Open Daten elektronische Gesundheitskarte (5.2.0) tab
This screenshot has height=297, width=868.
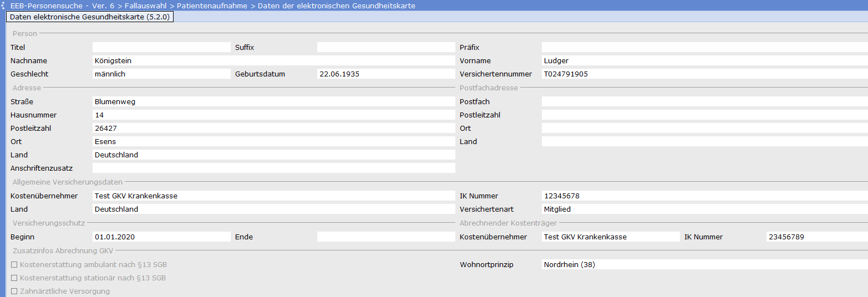(90, 17)
